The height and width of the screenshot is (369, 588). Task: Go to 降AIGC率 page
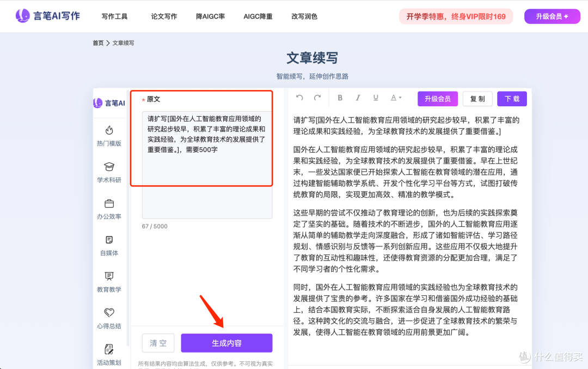coord(210,16)
